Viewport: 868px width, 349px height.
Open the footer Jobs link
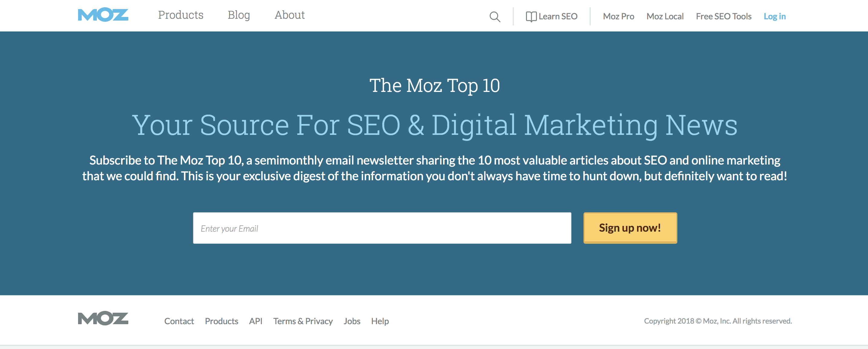352,321
